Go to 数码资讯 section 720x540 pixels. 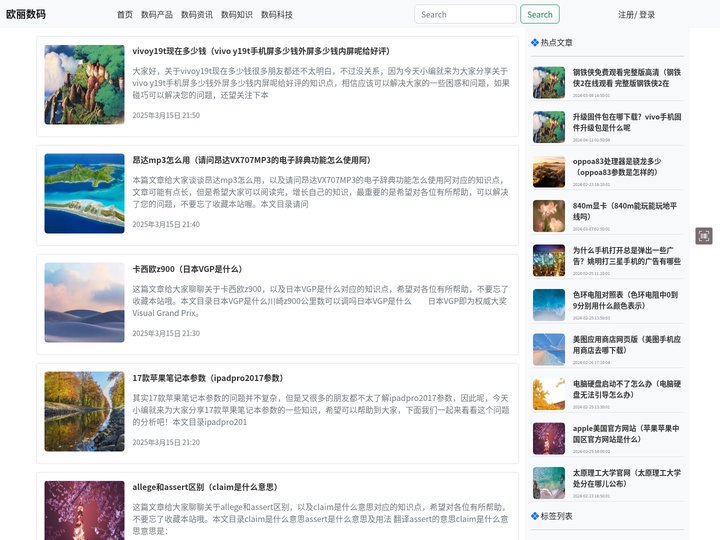tap(197, 15)
